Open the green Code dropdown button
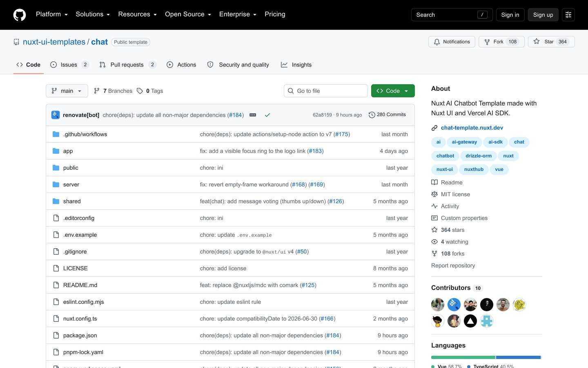The width and height of the screenshot is (588, 368). pos(393,91)
